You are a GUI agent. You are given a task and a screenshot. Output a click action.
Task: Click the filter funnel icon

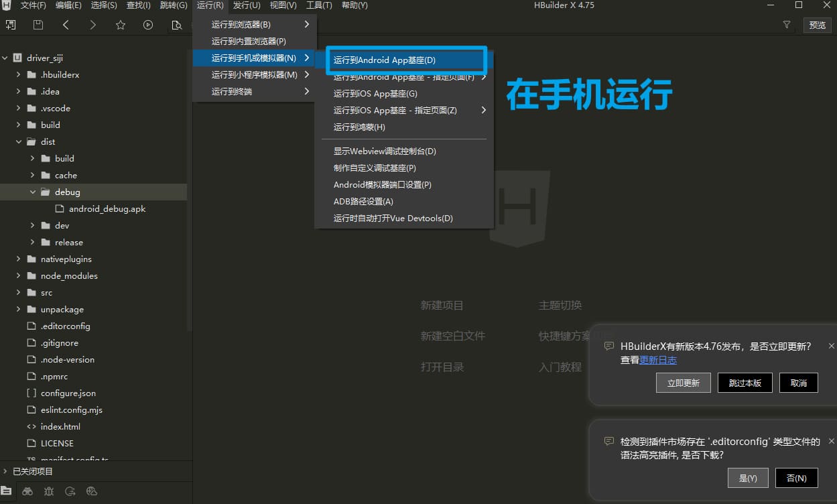pos(787,25)
